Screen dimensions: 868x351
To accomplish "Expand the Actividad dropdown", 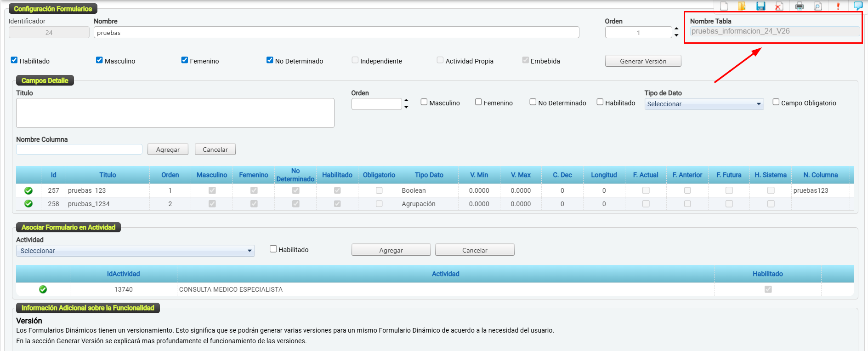I will point(135,251).
